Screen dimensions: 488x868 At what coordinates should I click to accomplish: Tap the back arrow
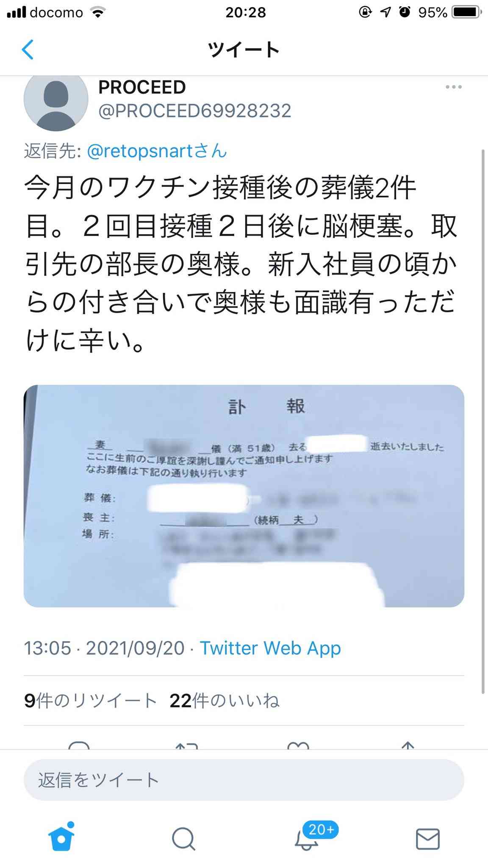pyautogui.click(x=28, y=50)
